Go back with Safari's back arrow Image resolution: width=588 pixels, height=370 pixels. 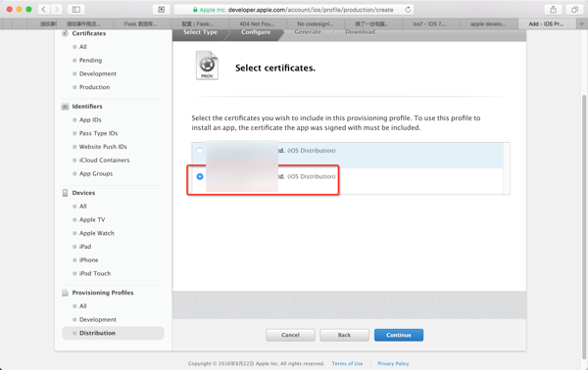[43, 10]
